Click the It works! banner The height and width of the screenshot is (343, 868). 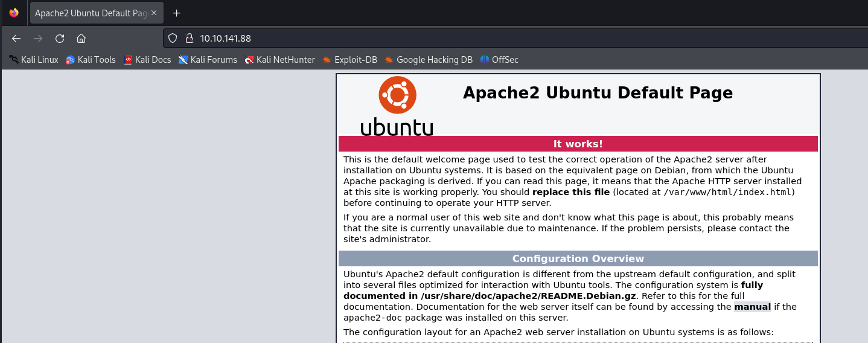578,144
